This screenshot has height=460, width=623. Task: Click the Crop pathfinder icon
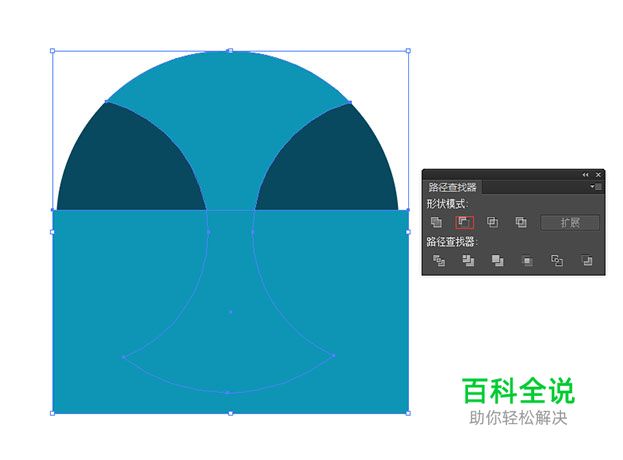[x=527, y=261]
